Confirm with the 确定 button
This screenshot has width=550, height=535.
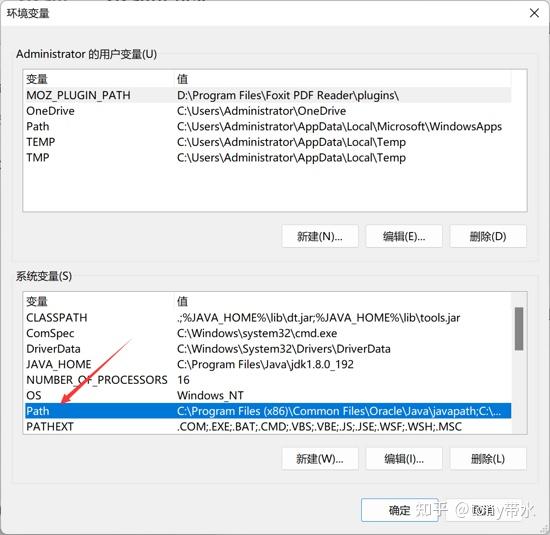point(400,510)
